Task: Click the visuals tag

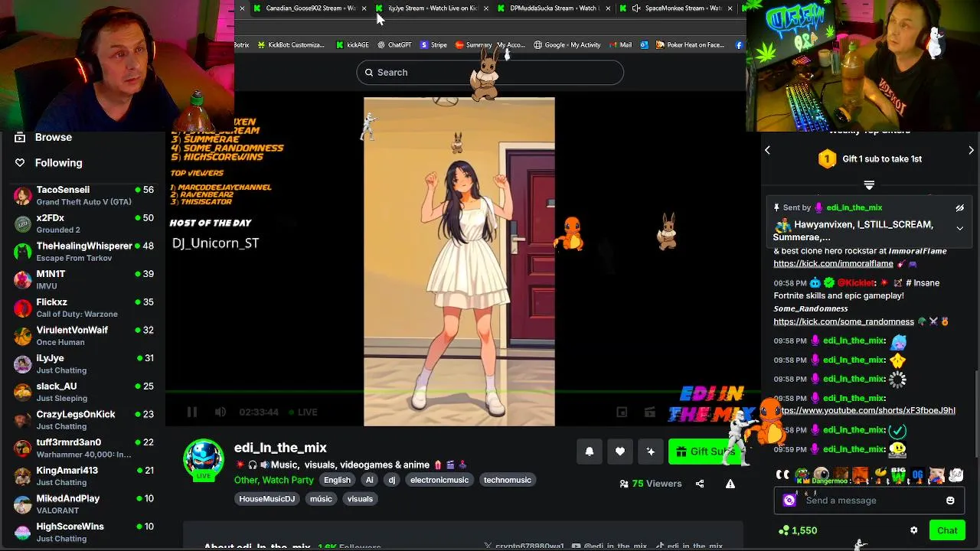Action: pos(360,499)
